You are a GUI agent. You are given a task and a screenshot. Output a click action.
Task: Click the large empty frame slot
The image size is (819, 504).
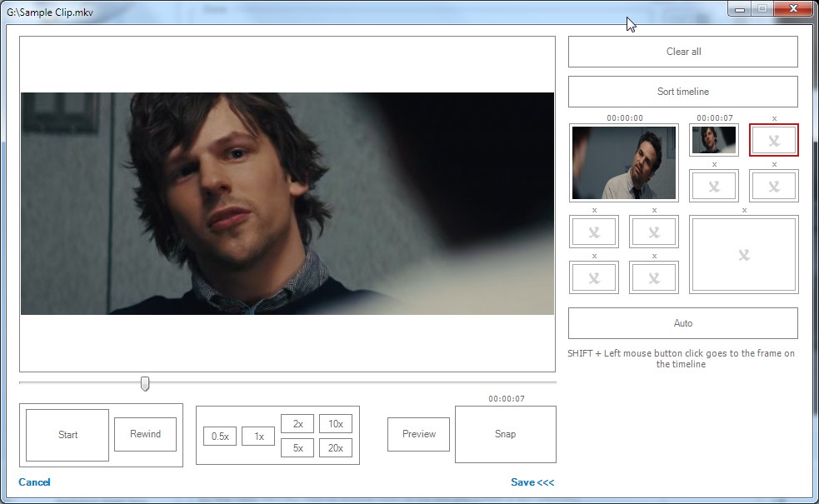(x=744, y=255)
